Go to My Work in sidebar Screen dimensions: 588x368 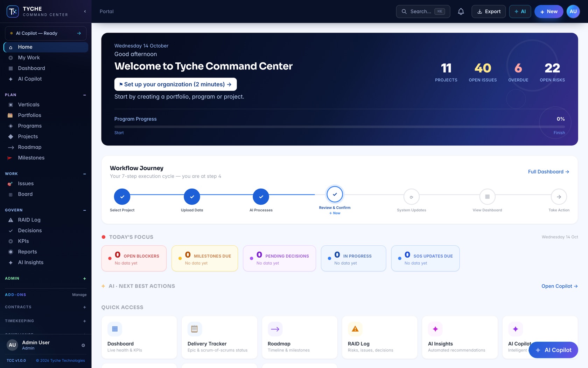click(46, 57)
